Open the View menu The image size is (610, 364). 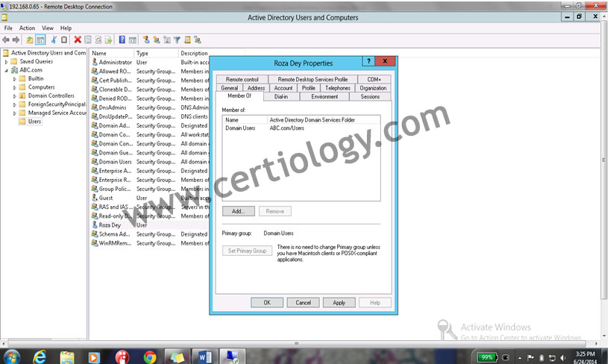click(x=48, y=28)
